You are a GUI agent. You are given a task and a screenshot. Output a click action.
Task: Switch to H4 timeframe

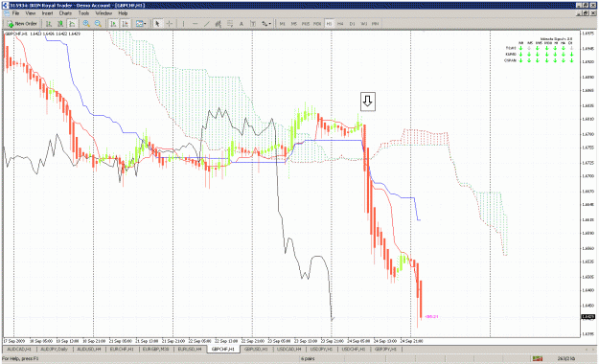[340, 24]
